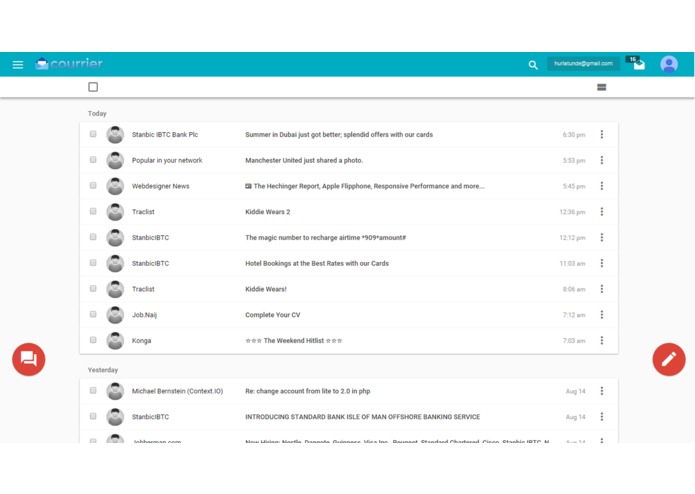Open more options for Hotel Bookings email

601,263
